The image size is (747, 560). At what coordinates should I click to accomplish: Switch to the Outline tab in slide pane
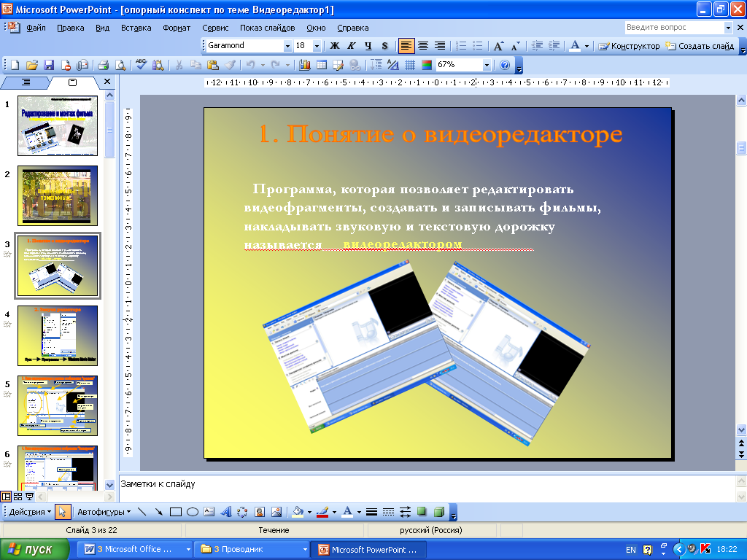(x=26, y=82)
